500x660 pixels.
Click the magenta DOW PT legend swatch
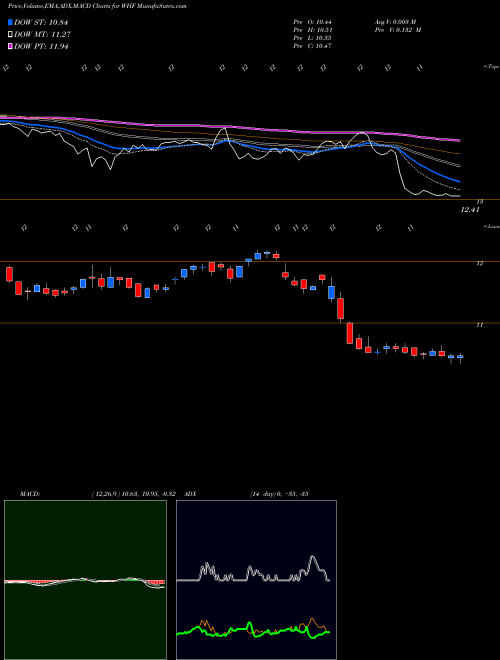click(x=10, y=46)
